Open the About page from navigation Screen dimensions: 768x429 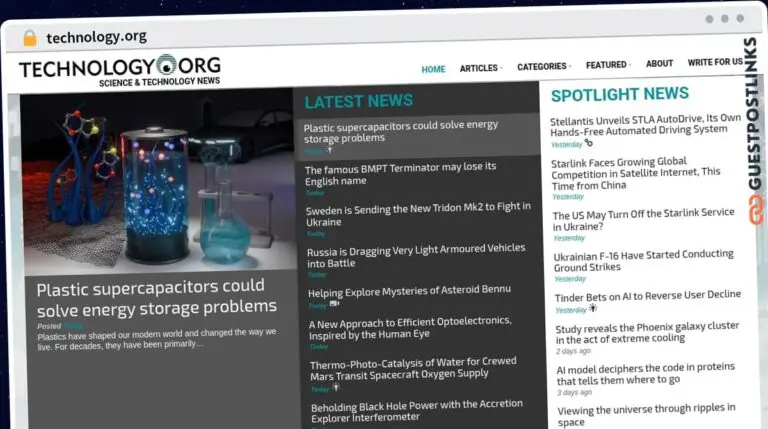point(659,64)
